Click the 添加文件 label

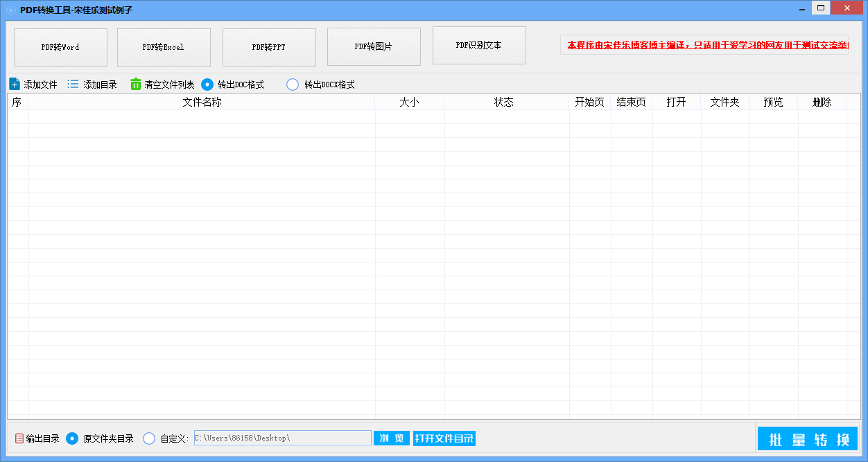[x=41, y=85]
